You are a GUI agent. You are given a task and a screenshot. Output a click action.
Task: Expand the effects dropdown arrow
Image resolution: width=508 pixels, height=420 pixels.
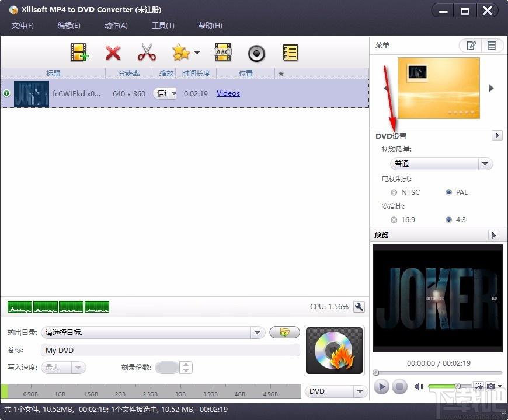pos(197,52)
